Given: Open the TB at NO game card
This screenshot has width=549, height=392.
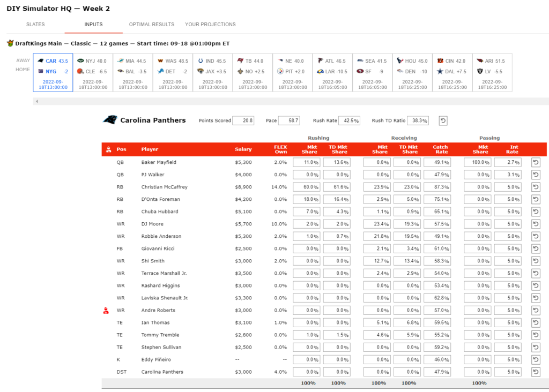Looking at the screenshot, I should pyautogui.click(x=253, y=72).
